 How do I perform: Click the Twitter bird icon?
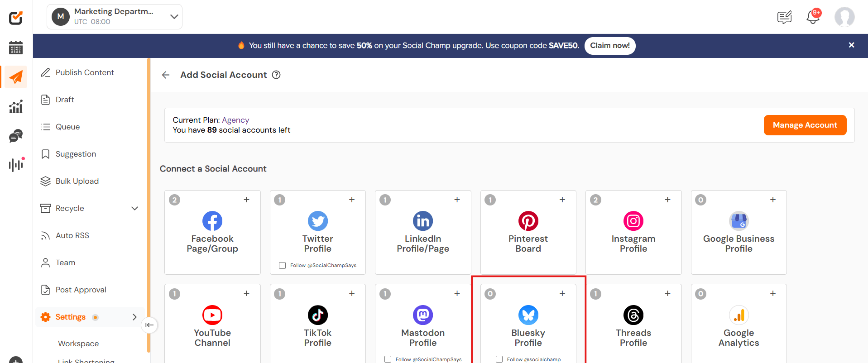pyautogui.click(x=318, y=221)
